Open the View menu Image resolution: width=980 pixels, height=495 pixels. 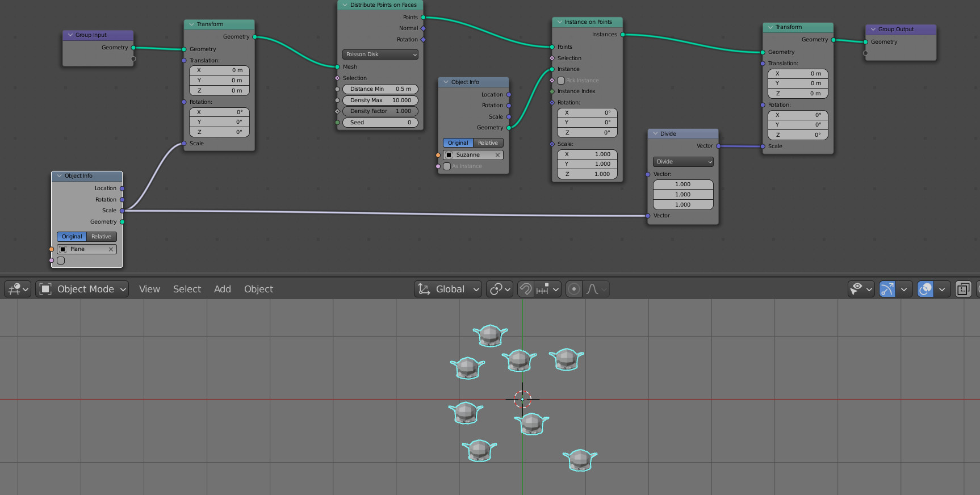point(149,289)
